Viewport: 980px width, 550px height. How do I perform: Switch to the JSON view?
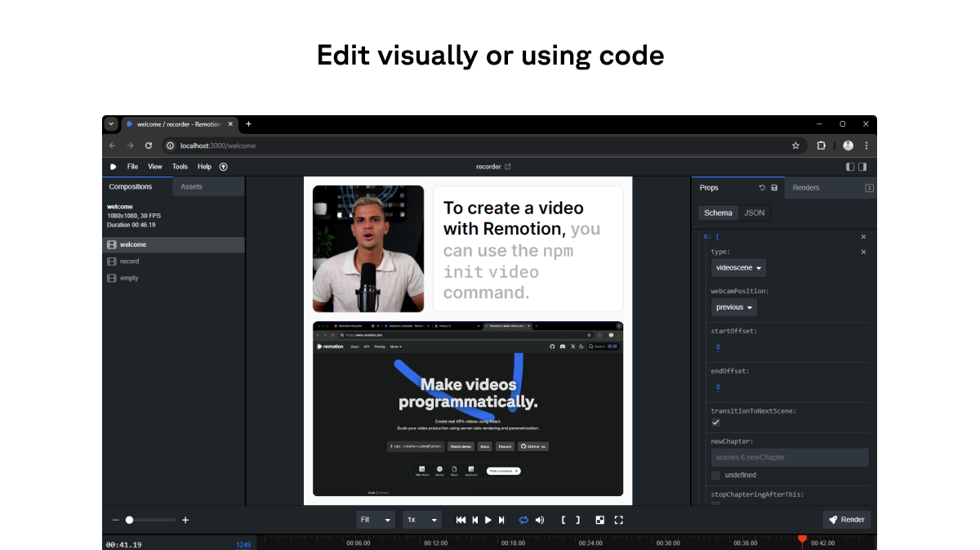(755, 212)
